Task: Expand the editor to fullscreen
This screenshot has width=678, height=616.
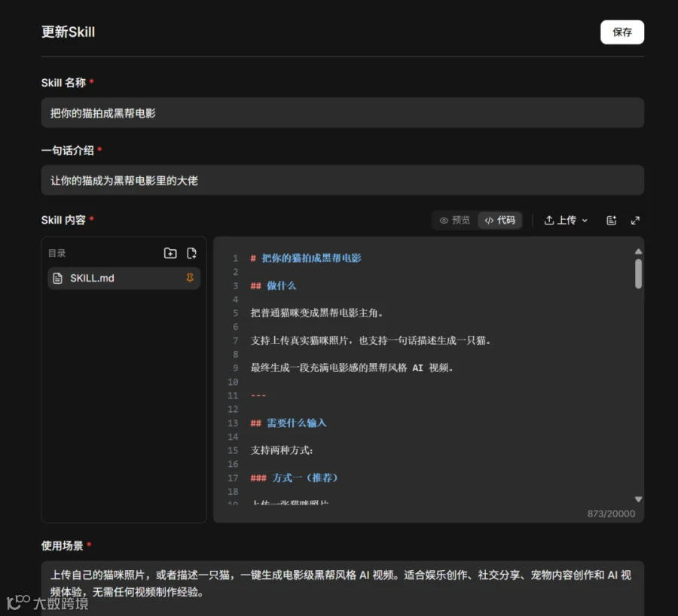Action: 635,221
